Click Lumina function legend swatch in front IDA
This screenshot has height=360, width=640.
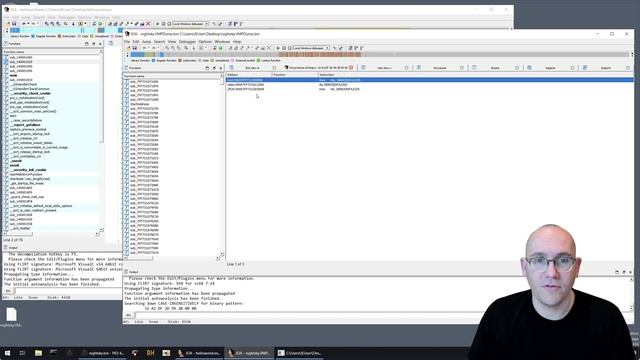[258, 60]
